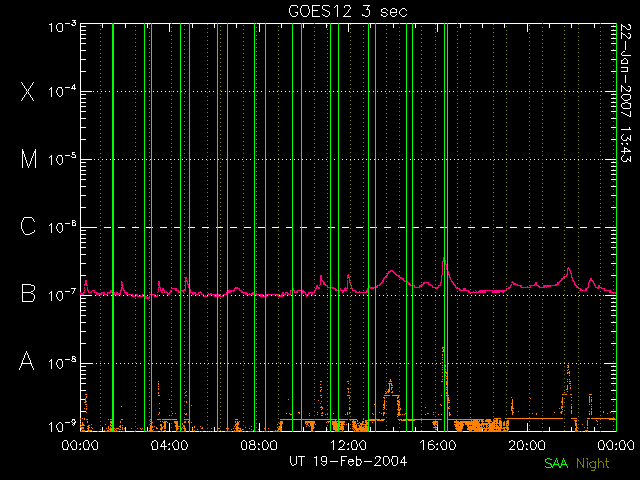This screenshot has height=480, width=640.
Task: Click the green SAA legend entry
Action: click(556, 463)
